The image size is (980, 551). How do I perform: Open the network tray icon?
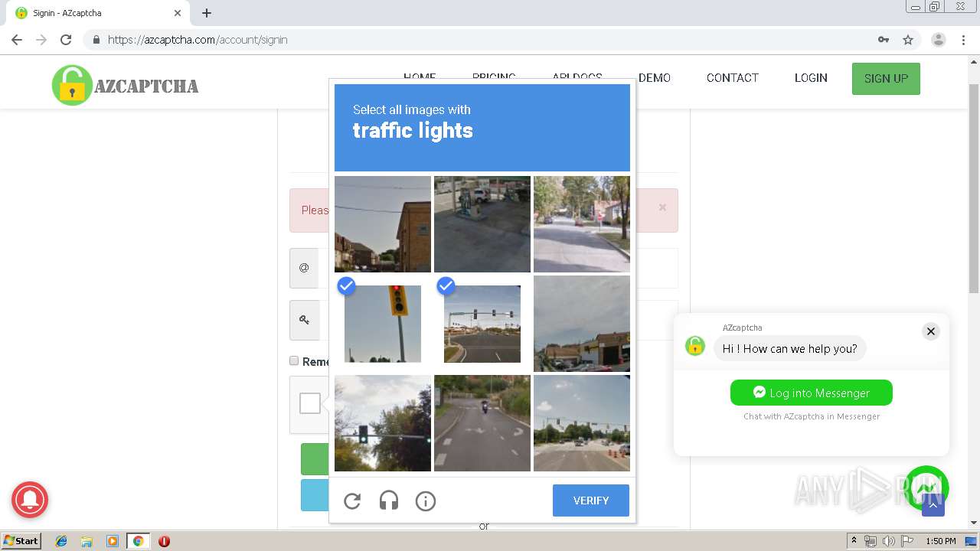pos(871,541)
